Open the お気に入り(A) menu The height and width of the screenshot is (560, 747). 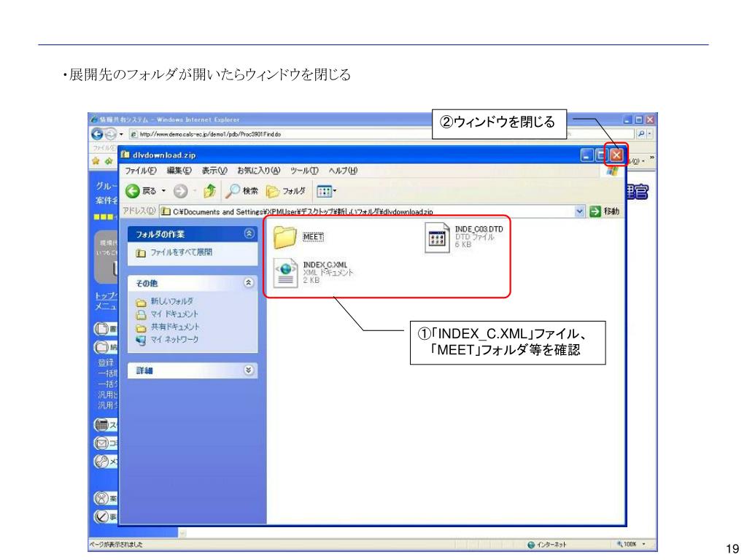tap(259, 171)
